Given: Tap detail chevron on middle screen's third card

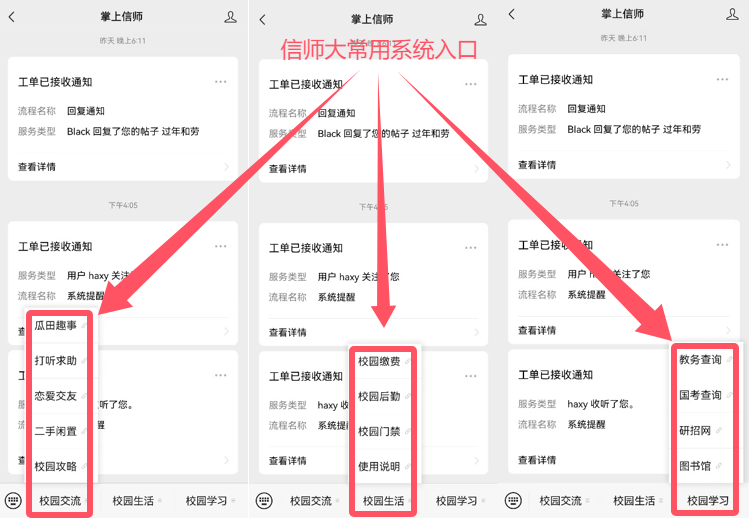Looking at the screenshot, I should coord(477,461).
